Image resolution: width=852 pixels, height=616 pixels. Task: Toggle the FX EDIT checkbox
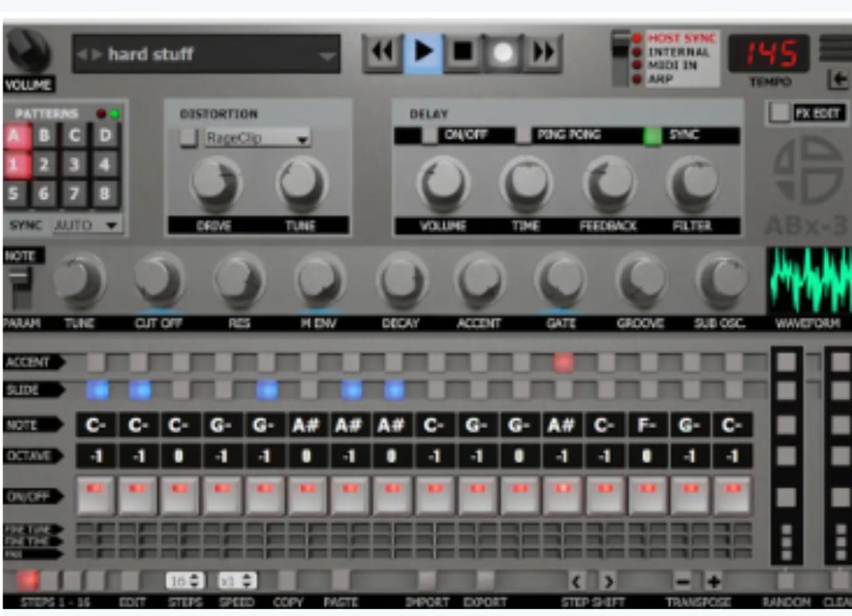[779, 112]
